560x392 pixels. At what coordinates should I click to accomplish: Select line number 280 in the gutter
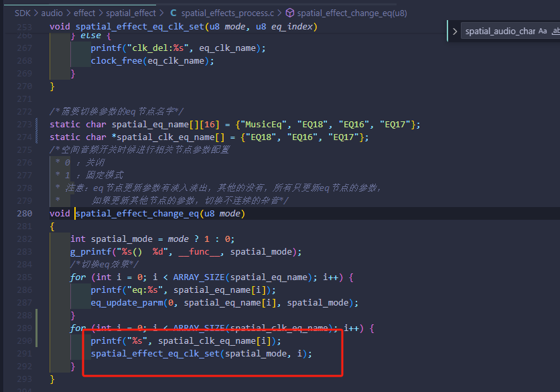25,214
